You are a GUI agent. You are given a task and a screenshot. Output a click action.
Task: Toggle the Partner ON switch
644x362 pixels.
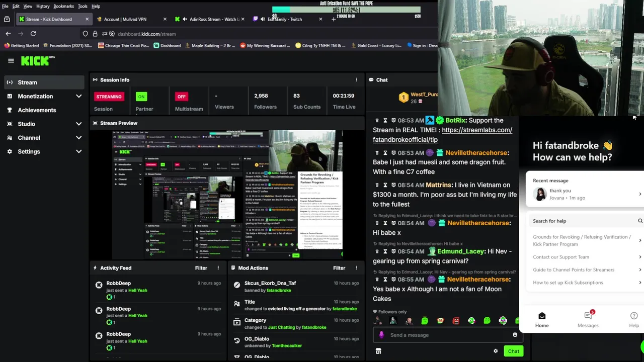[x=141, y=97]
